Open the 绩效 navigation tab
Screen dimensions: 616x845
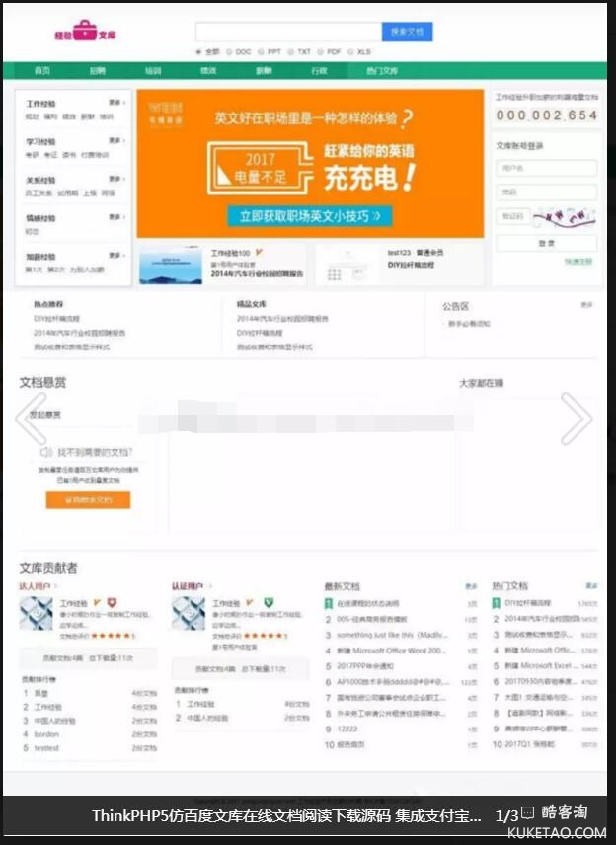[208, 71]
